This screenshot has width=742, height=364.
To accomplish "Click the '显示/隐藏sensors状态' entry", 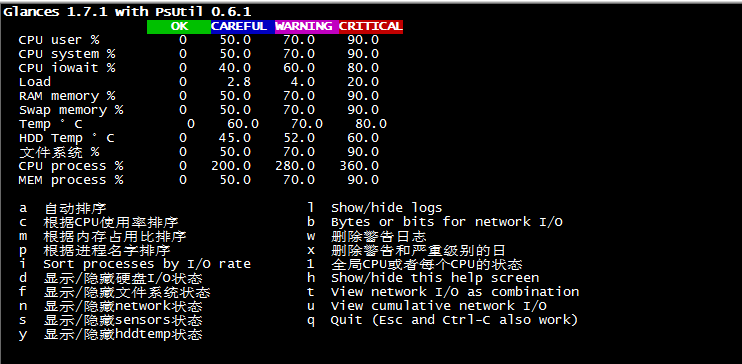I will click(123, 320).
